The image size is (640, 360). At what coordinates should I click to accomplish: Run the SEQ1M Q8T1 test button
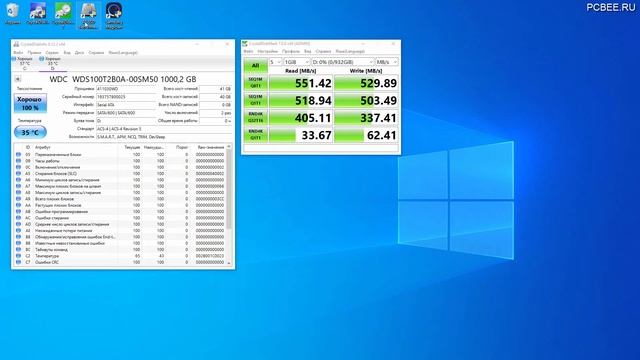pyautogui.click(x=256, y=83)
